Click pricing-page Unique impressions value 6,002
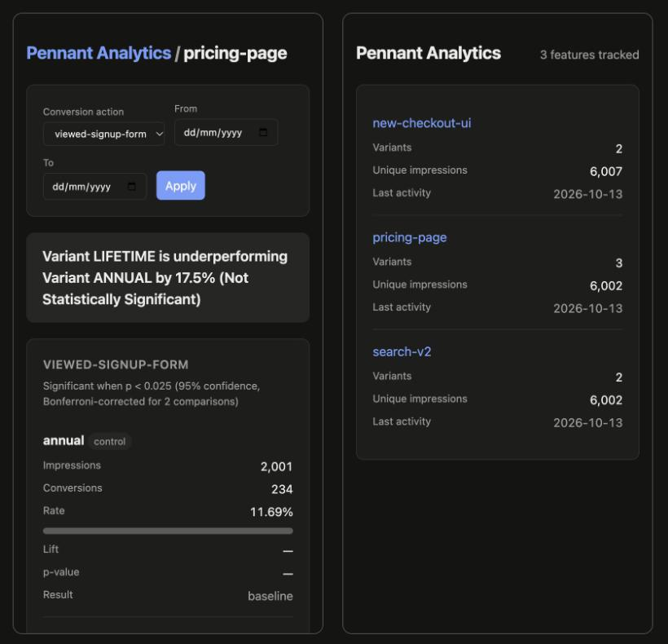The height and width of the screenshot is (644, 668). [x=606, y=286]
